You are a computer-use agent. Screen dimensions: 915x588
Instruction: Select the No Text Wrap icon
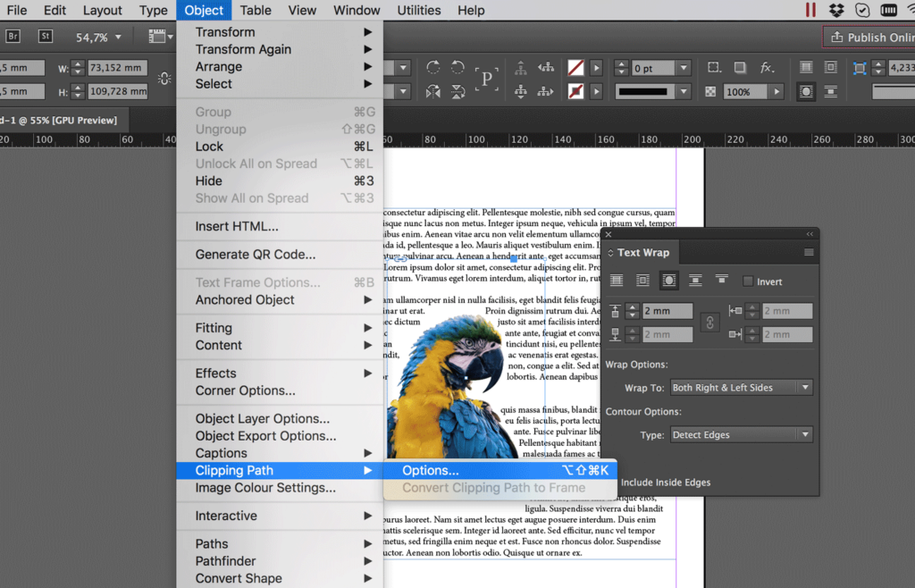click(616, 281)
